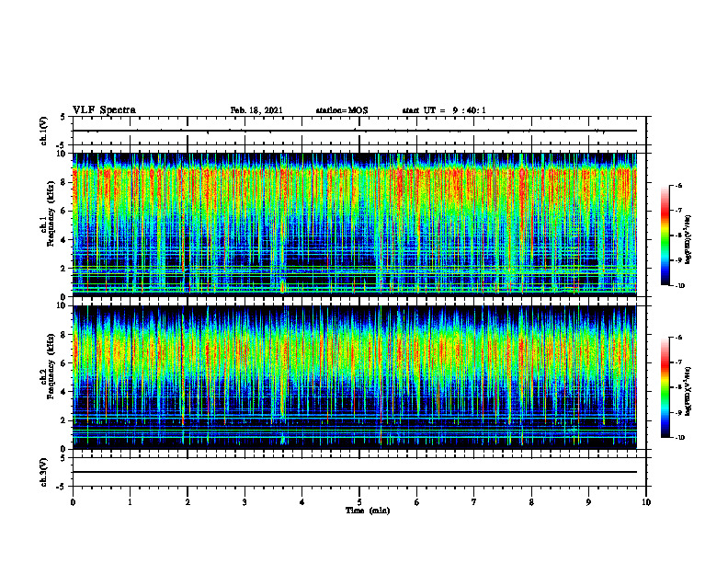Click the "10" tick label on the time axis
The width and height of the screenshot is (728, 563).
pos(646,501)
